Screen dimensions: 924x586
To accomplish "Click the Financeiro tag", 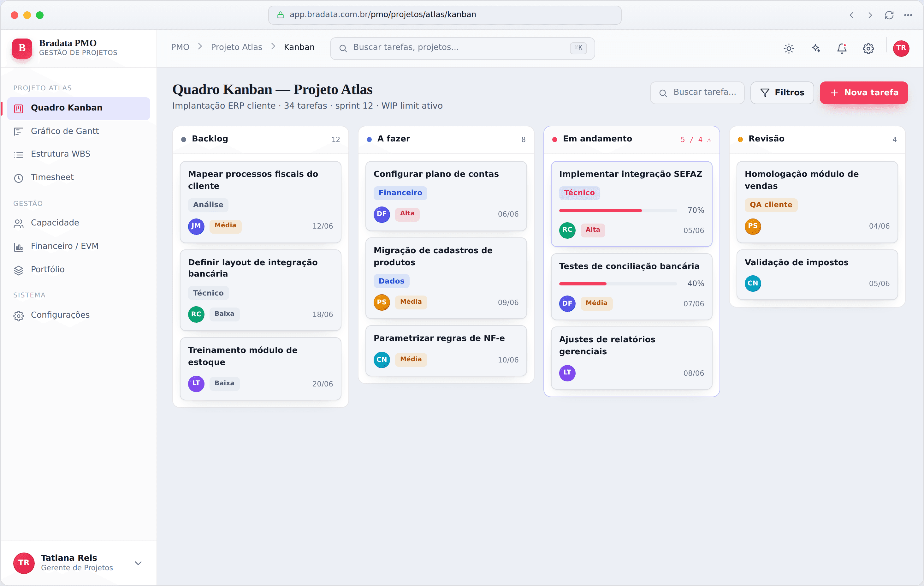I will tap(400, 193).
